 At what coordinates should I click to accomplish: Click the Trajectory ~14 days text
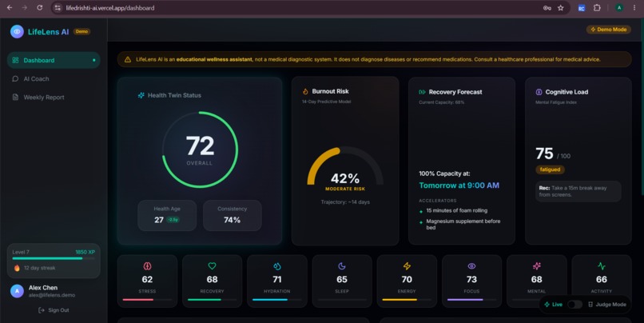point(345,201)
